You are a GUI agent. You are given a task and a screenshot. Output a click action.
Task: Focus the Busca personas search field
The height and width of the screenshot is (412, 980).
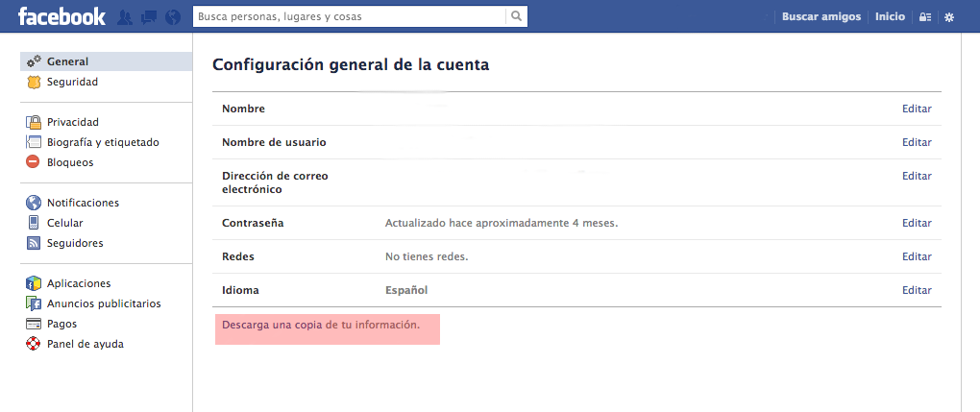pyautogui.click(x=350, y=16)
